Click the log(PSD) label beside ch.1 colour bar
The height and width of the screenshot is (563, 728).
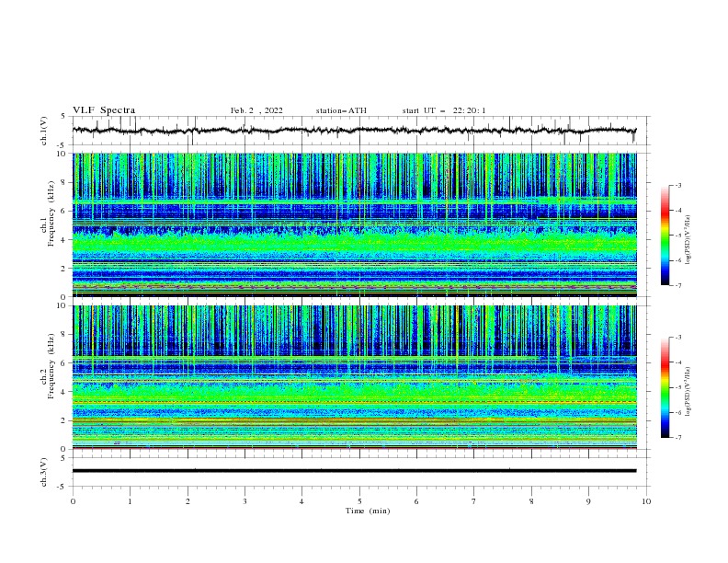(x=688, y=240)
